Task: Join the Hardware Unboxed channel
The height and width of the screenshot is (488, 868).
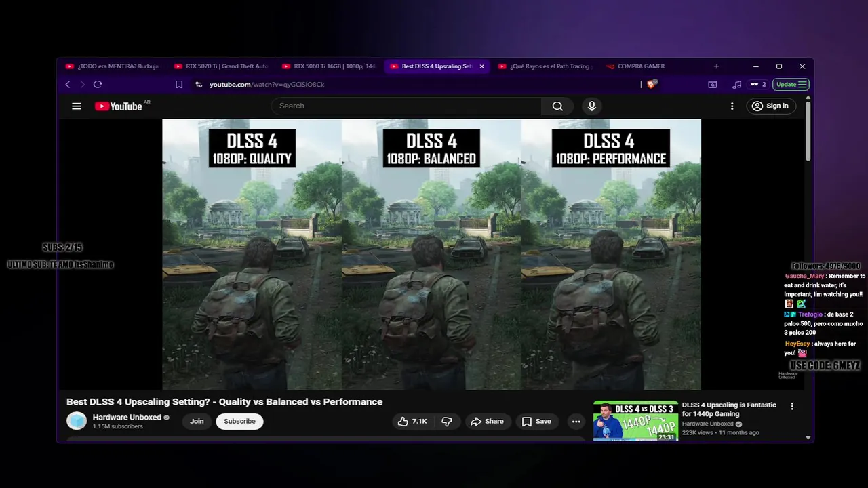Action: click(x=197, y=421)
